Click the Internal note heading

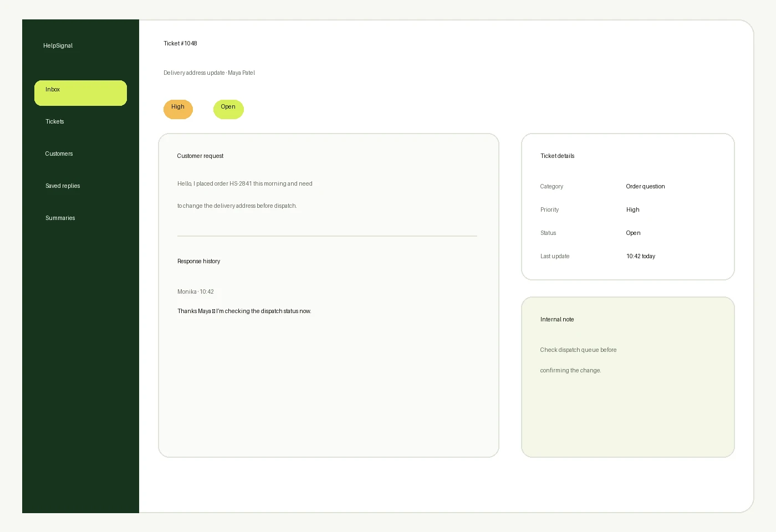[557, 319]
